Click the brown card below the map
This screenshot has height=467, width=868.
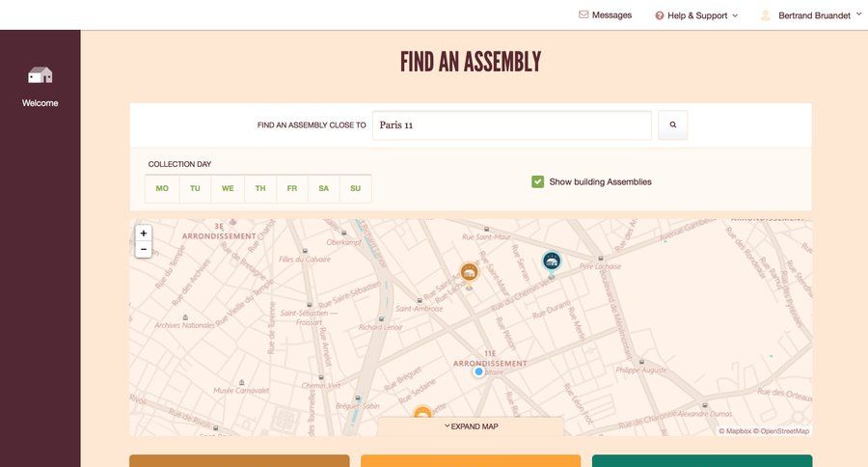point(239,461)
